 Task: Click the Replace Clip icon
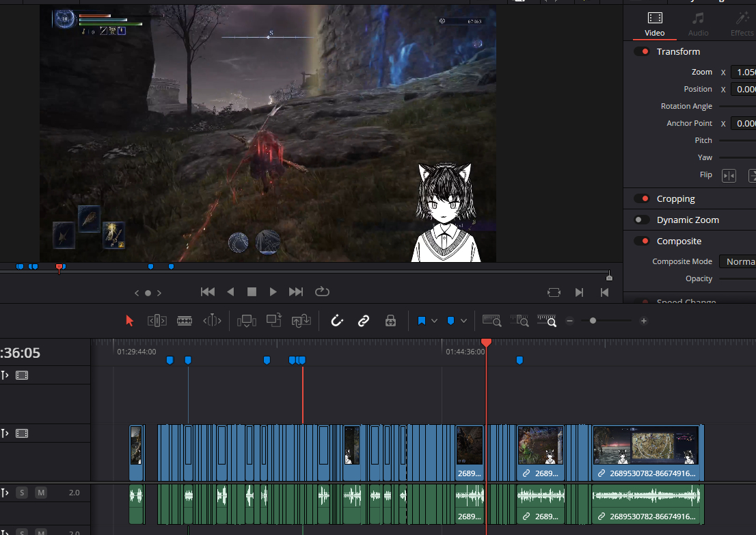pos(301,321)
